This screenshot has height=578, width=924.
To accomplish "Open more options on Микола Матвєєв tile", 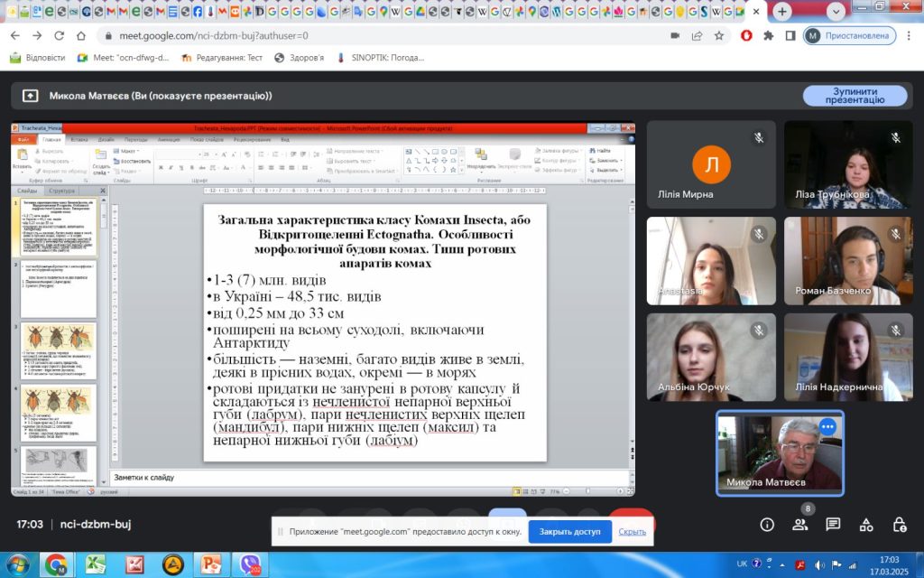I will point(827,427).
